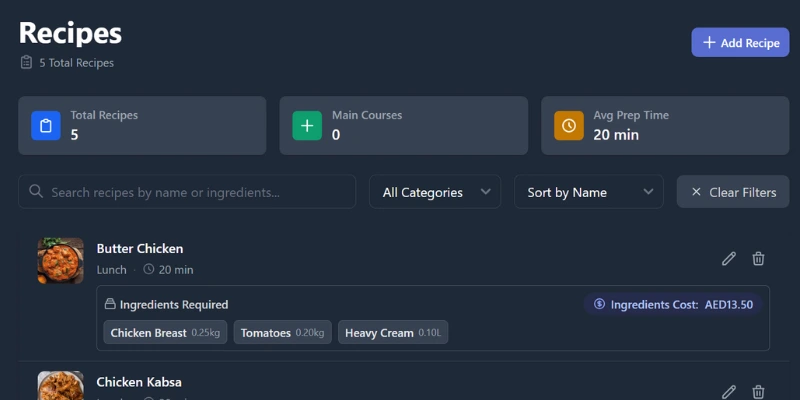
Task: Select the Heavy Cream ingredient chip
Action: pyautogui.click(x=392, y=333)
